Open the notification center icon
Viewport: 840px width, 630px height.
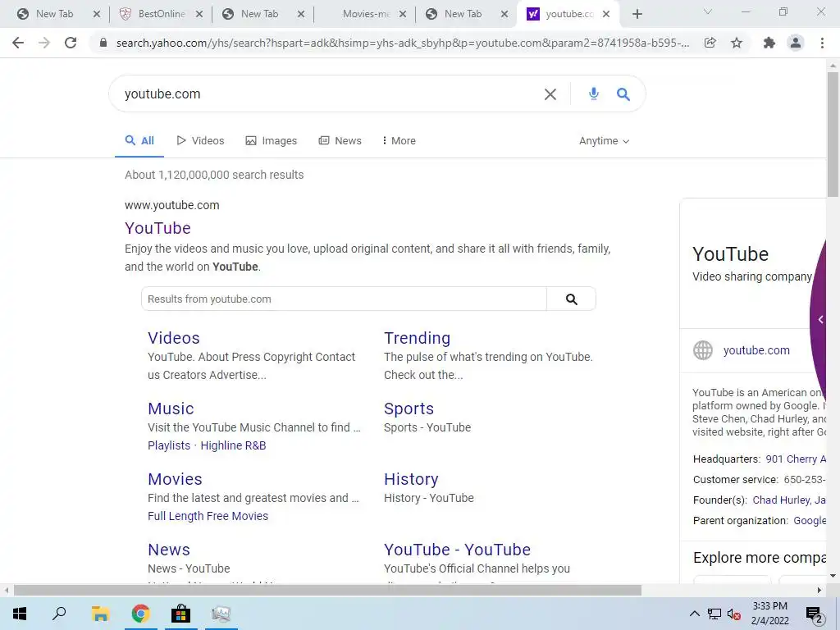tap(815, 614)
